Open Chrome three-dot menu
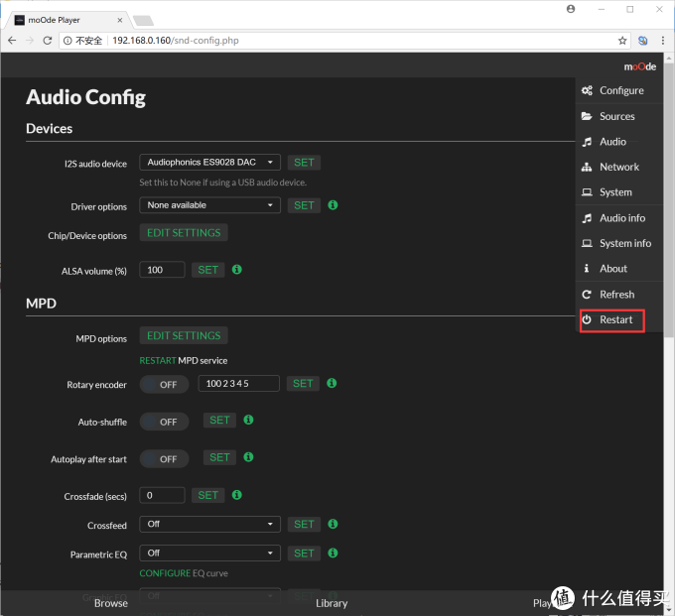The width and height of the screenshot is (675, 616). 662,41
